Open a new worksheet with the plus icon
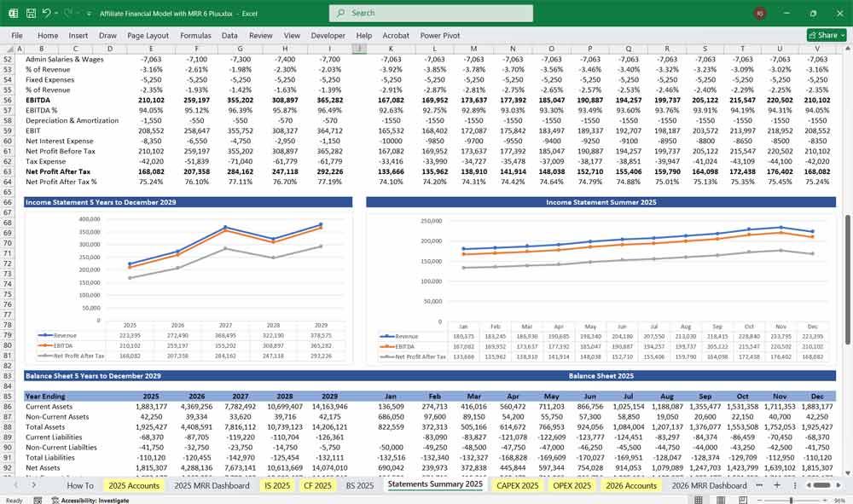This screenshot has height=504, width=853. (x=777, y=485)
